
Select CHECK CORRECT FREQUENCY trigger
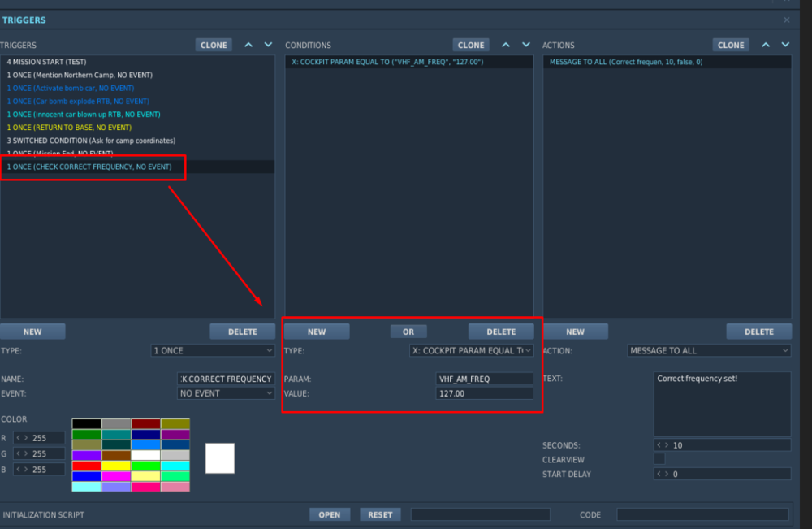coord(137,167)
